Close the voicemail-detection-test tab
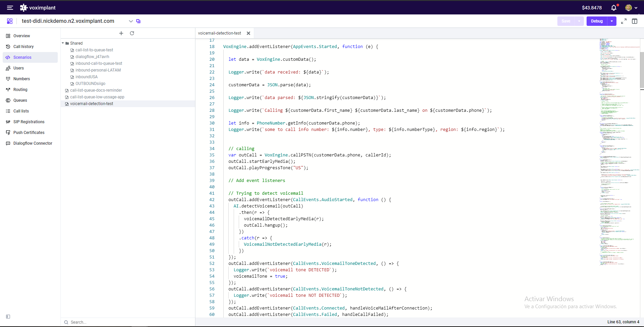The image size is (644, 327). coord(248,33)
